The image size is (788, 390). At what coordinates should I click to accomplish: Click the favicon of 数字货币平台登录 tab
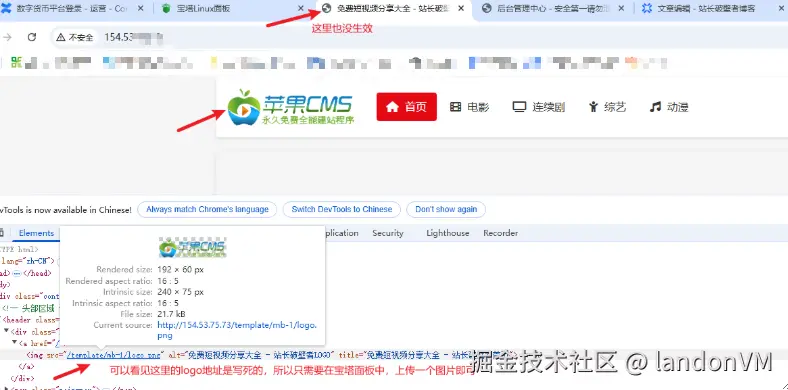(x=7, y=8)
